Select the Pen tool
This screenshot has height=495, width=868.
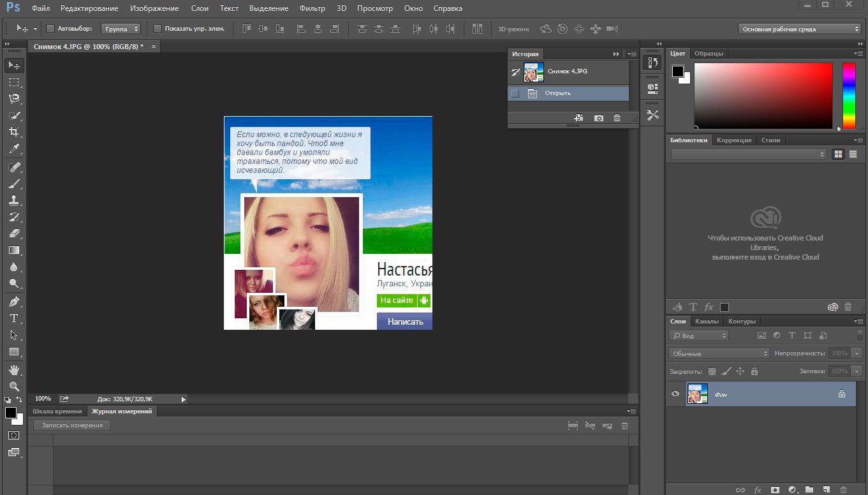(14, 302)
